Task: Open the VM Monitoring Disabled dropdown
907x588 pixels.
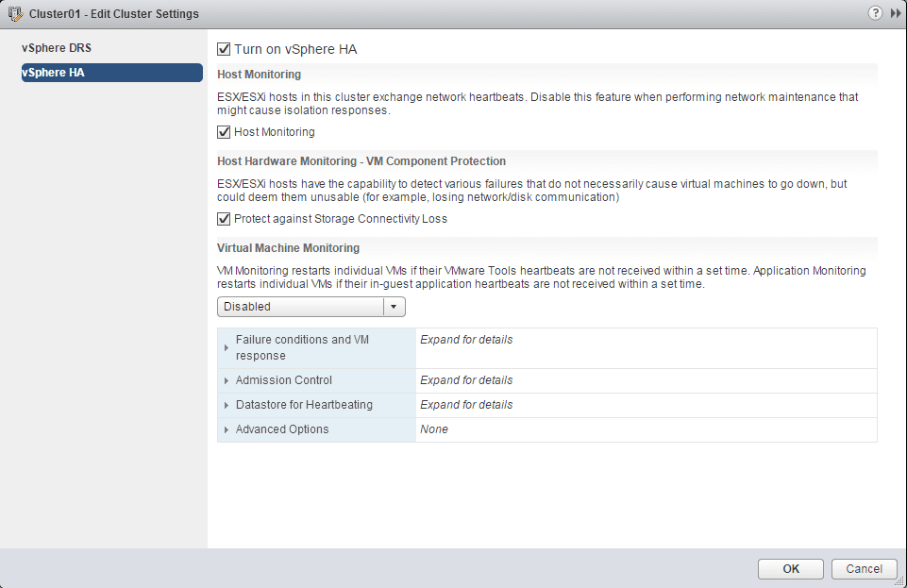Action: [394, 307]
